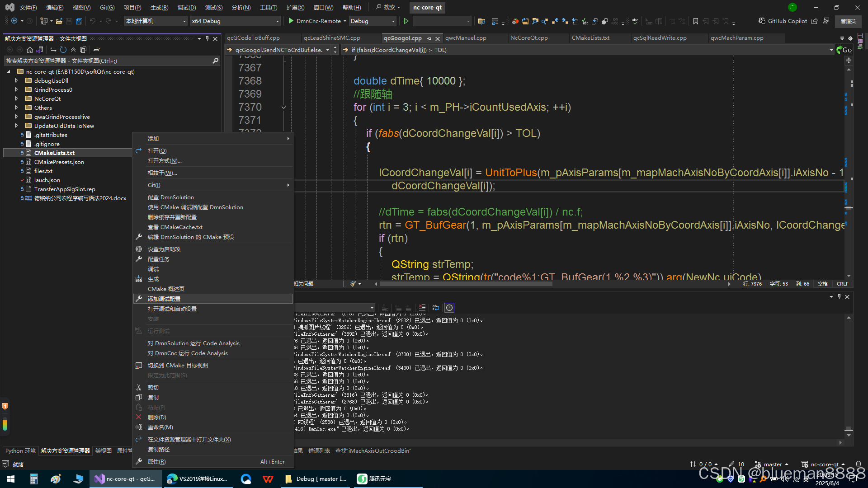The width and height of the screenshot is (868, 488).
Task: Switch to the CMakeLists.txt editor tab
Action: (x=590, y=38)
